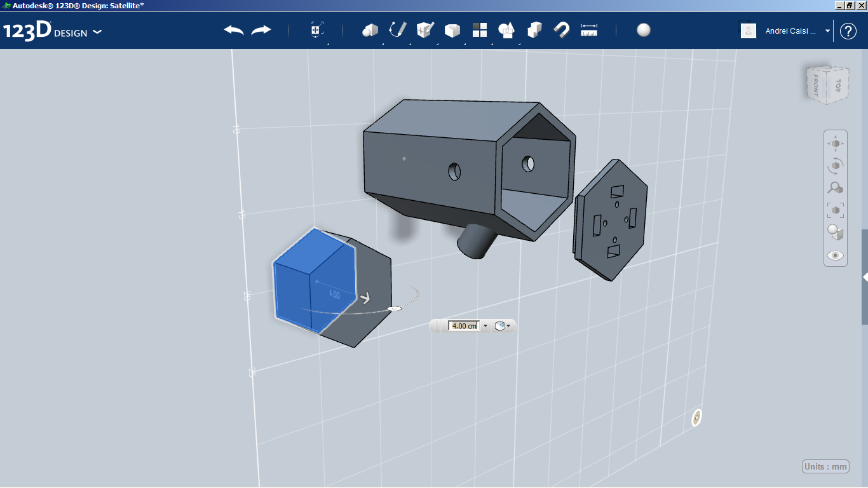Open the Modify tools menu

[452, 30]
